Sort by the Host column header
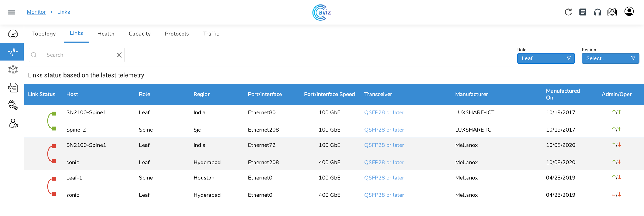 click(72, 94)
